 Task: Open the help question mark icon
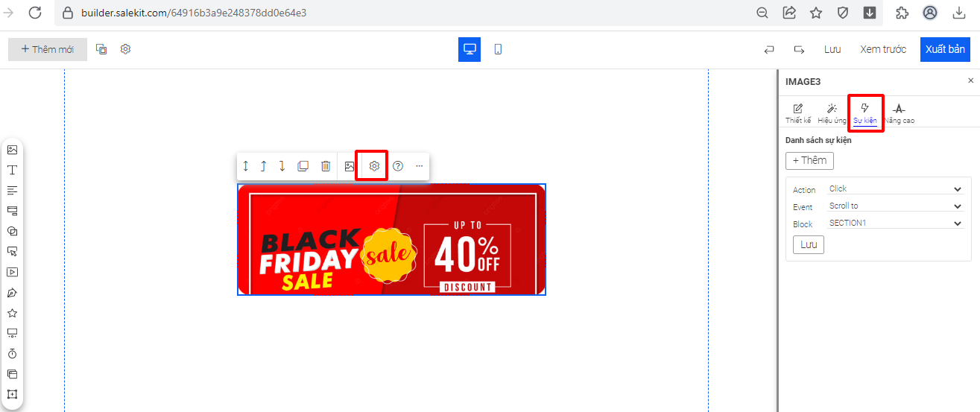pos(398,166)
